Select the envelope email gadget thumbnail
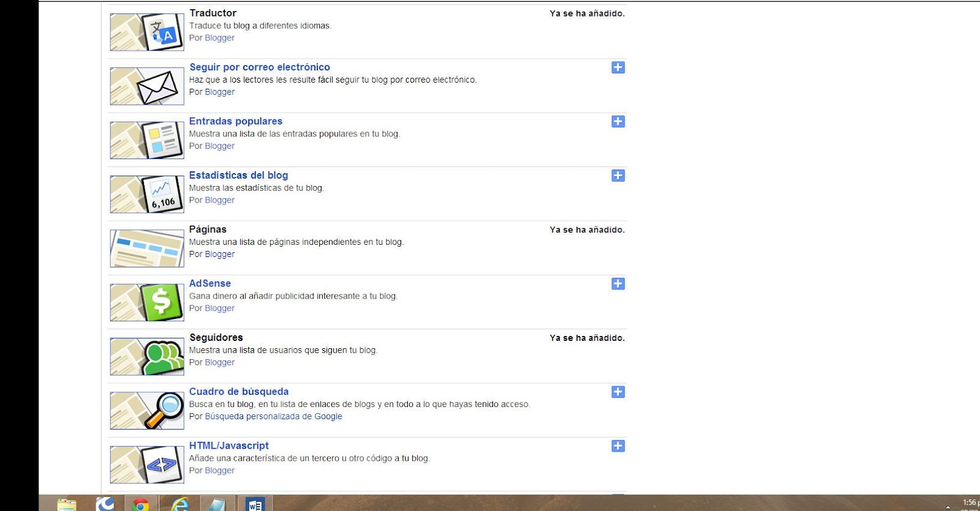 147,86
